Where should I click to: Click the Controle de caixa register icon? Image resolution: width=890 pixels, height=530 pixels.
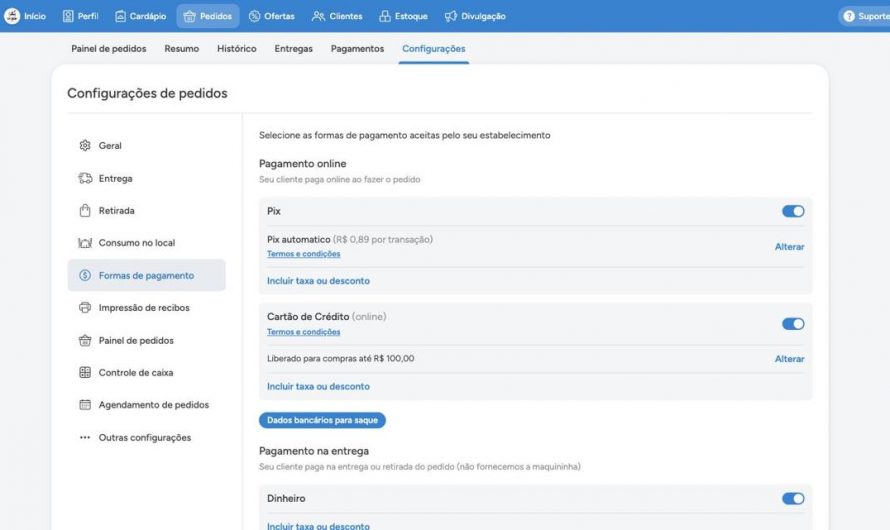[x=85, y=372]
